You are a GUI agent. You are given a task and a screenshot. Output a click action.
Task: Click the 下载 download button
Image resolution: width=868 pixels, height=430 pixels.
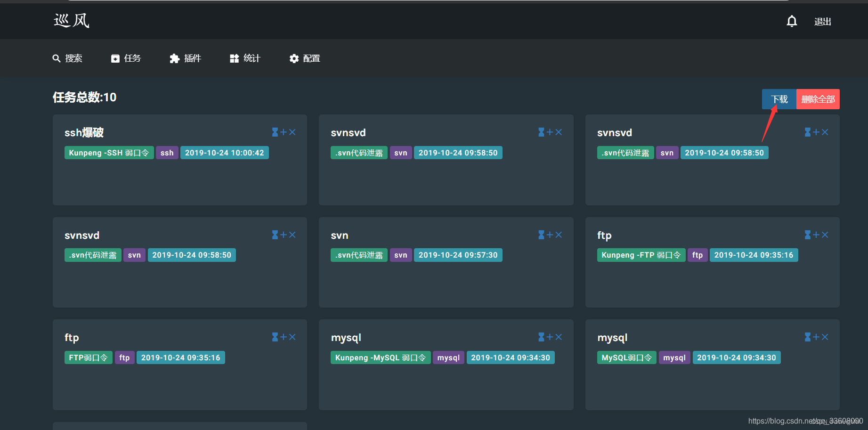[x=779, y=99]
